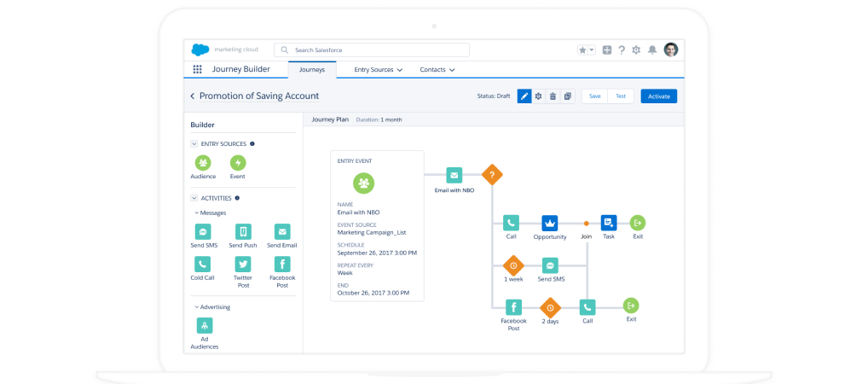Select the entry event audience icon in card
The width and height of the screenshot is (868, 384).
[x=364, y=183]
